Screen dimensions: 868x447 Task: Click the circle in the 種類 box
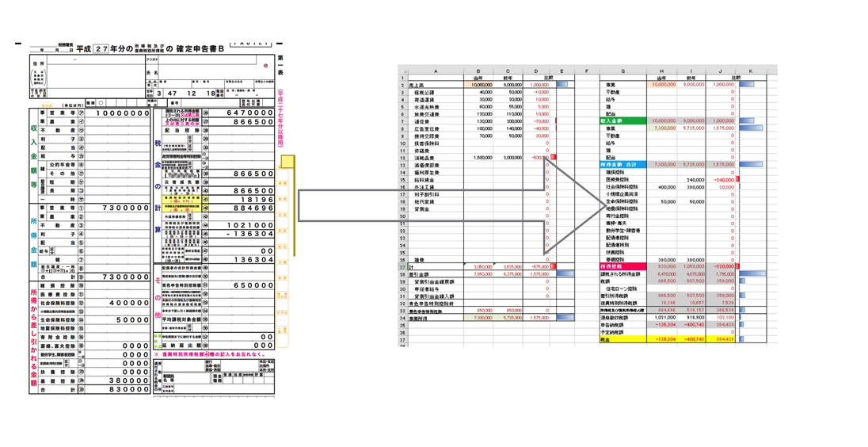[101, 103]
